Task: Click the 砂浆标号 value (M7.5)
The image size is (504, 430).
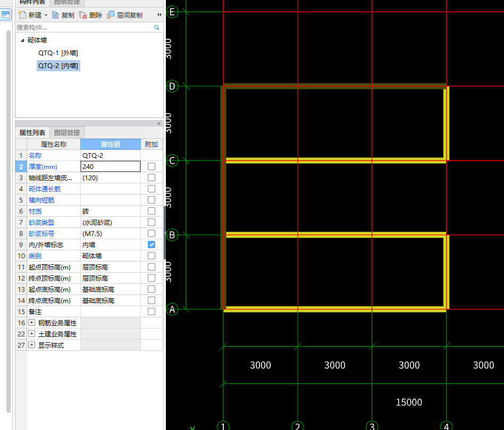Action: coord(111,234)
